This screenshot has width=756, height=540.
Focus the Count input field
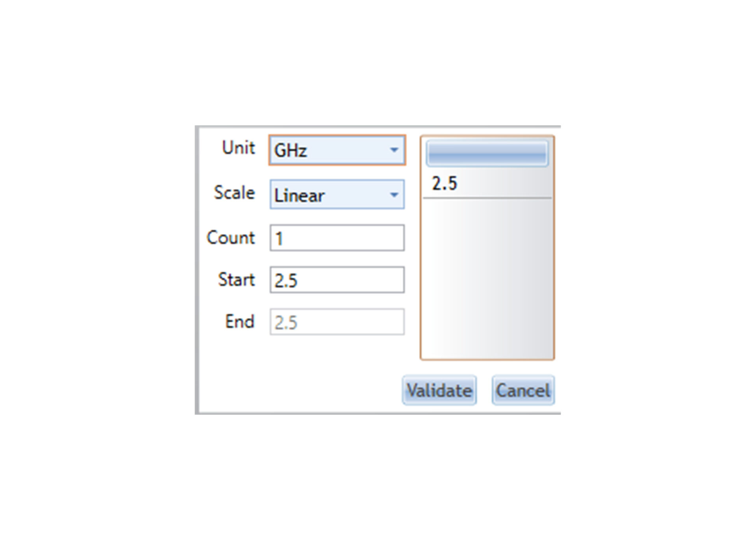click(337, 238)
